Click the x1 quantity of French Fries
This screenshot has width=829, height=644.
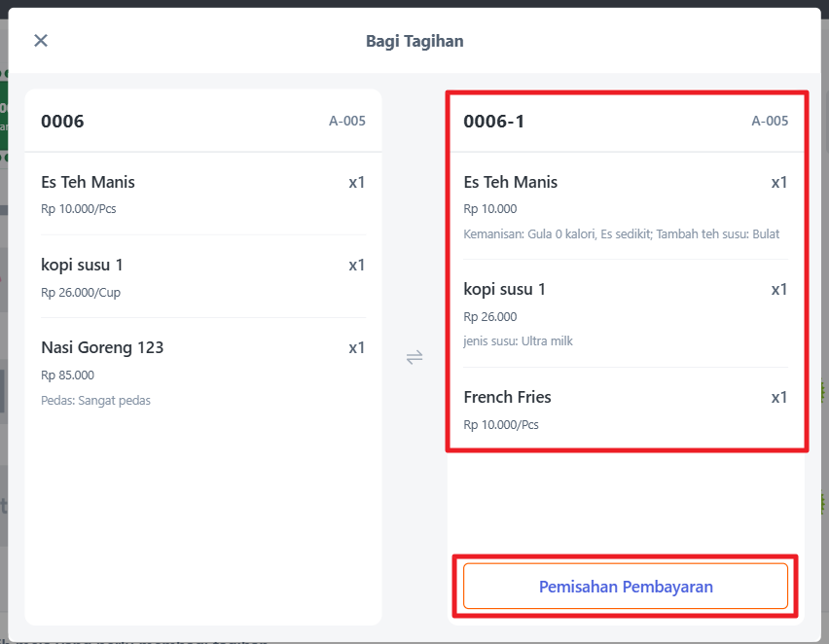click(778, 397)
